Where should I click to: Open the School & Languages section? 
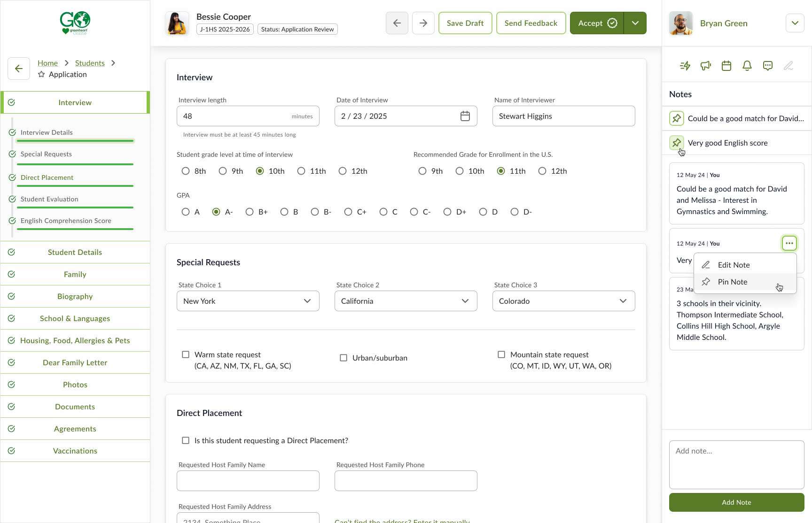coord(75,318)
